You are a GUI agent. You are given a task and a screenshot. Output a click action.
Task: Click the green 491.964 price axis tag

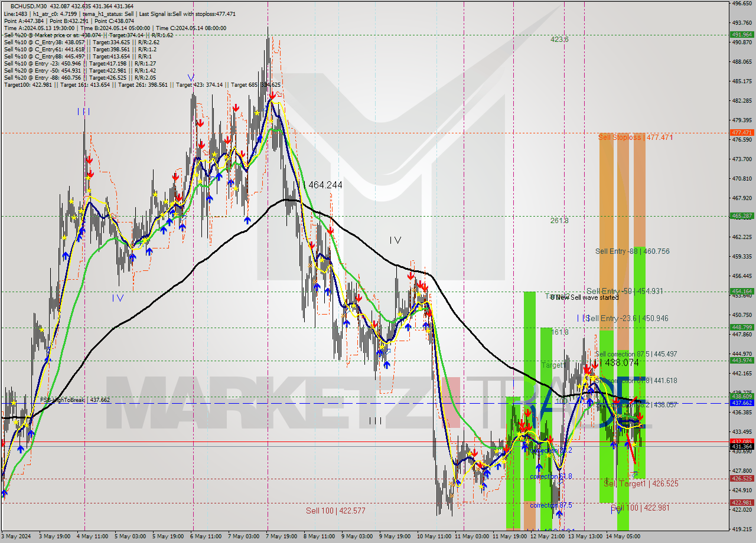(x=742, y=34)
